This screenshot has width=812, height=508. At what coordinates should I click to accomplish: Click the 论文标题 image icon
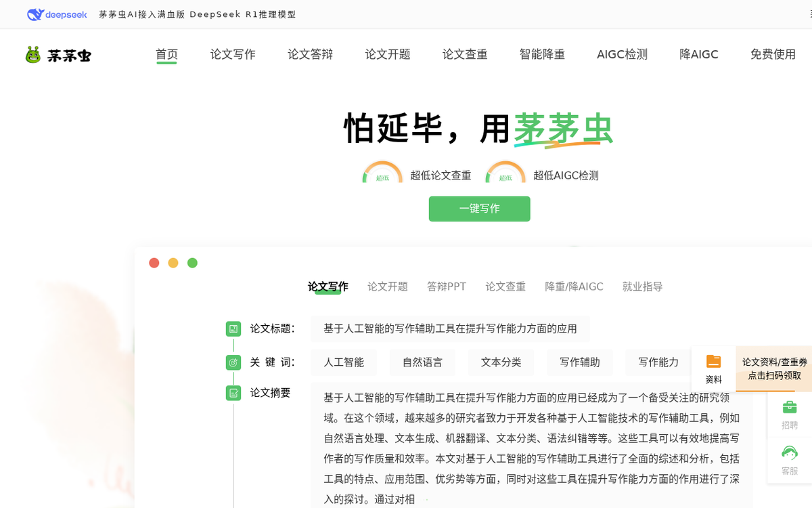pyautogui.click(x=233, y=329)
